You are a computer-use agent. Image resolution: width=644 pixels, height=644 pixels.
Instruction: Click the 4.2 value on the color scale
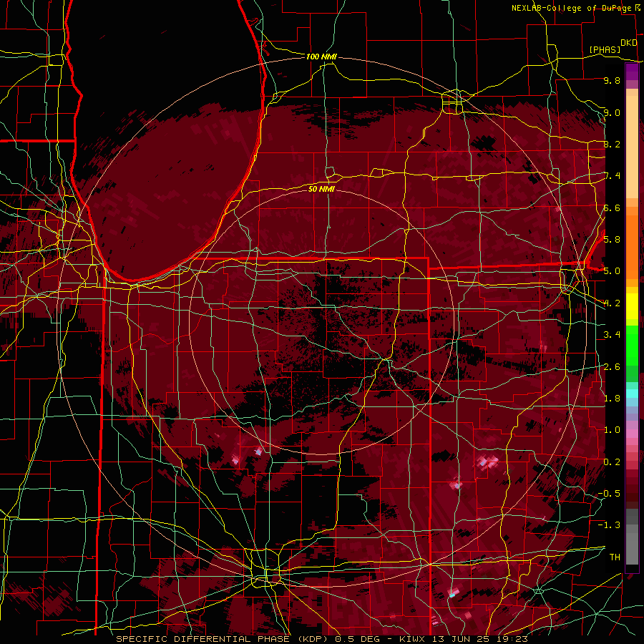tap(612, 303)
